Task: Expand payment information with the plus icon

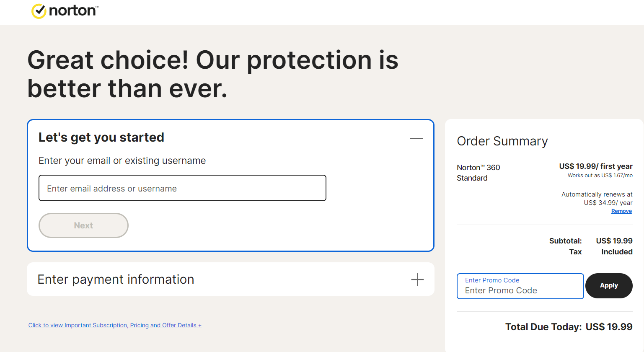Action: tap(417, 280)
